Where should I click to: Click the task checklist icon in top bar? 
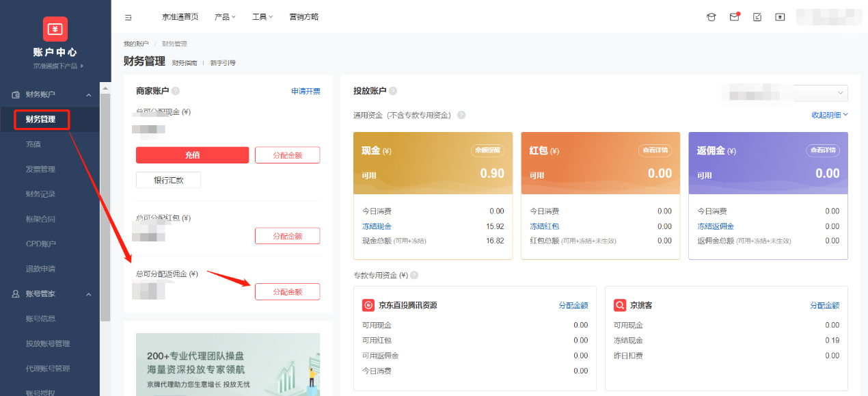(x=757, y=16)
